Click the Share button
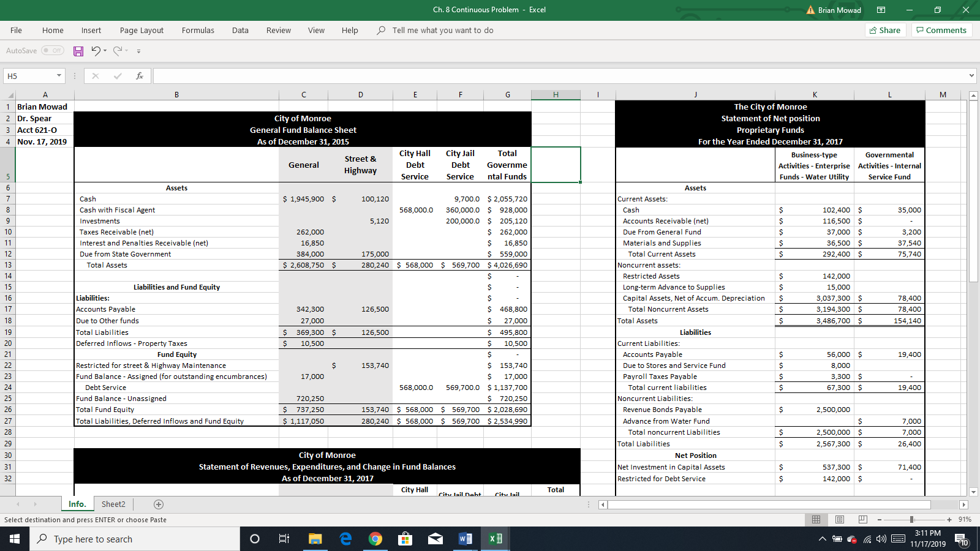The image size is (980, 551). tap(885, 30)
